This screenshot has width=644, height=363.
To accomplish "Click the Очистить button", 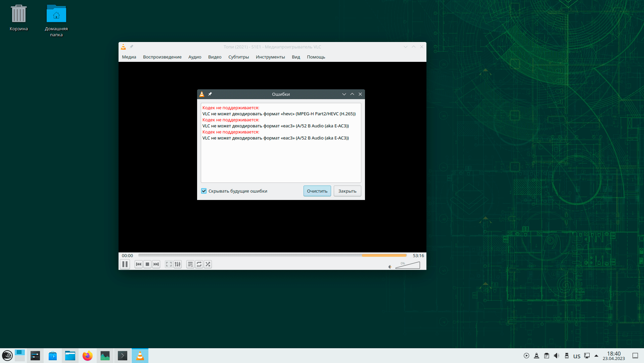I will (317, 191).
